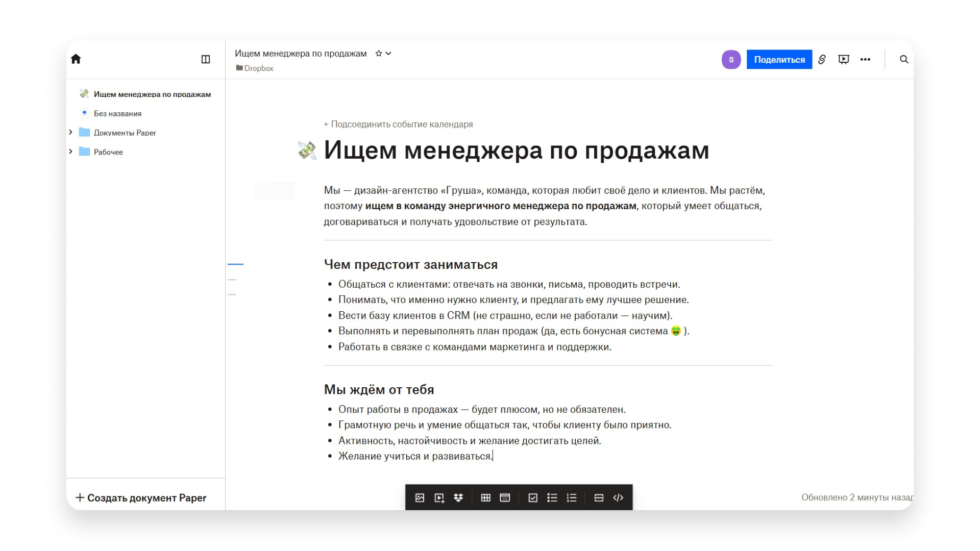Copy the document link icon

tap(822, 60)
